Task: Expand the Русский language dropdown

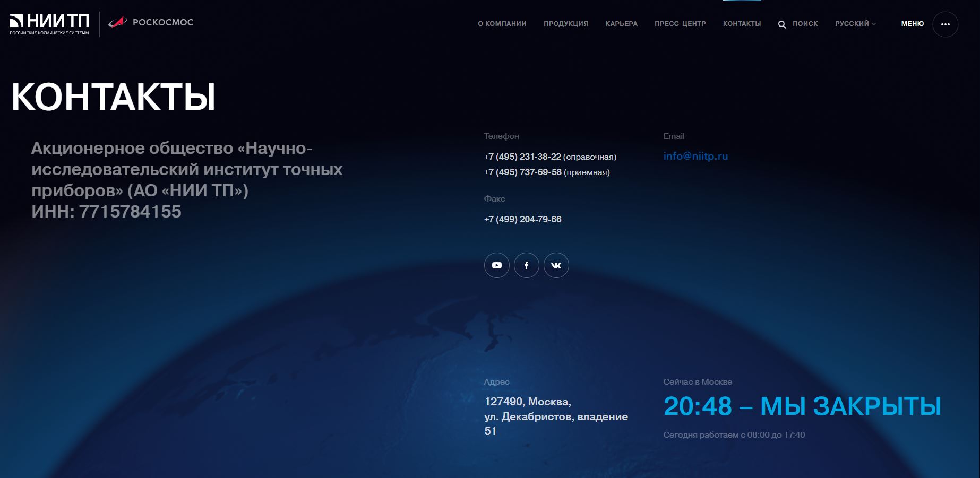Action: [855, 24]
